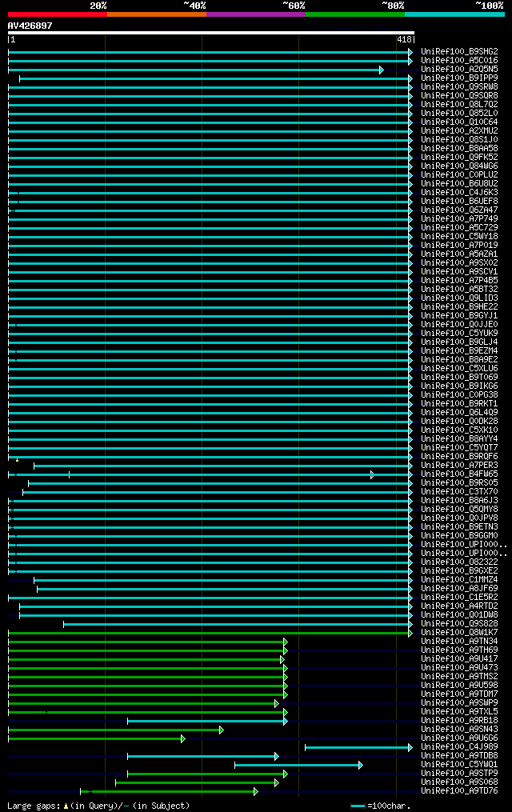Click the purple ~60% legend color segment

(256, 14)
